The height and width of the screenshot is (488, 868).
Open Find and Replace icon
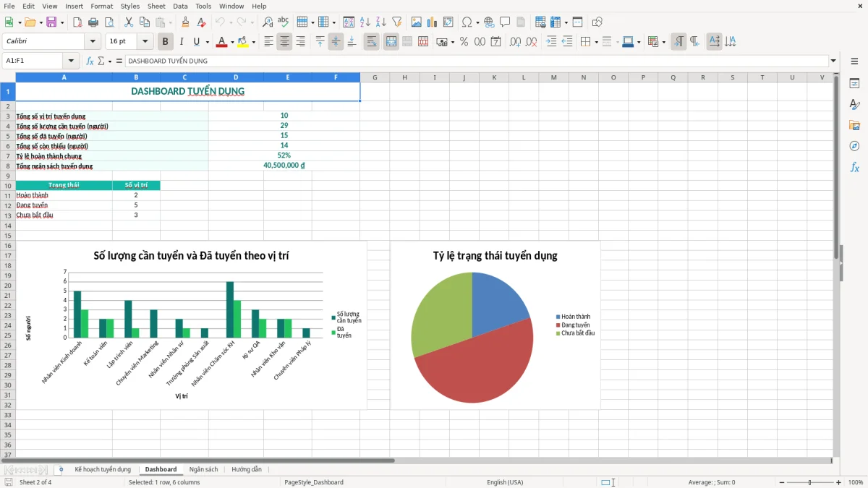tap(268, 22)
